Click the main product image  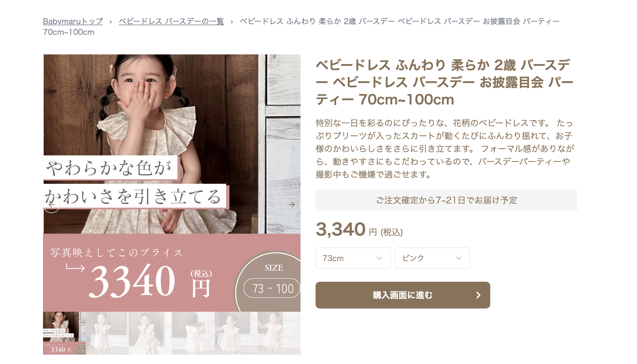point(172,183)
